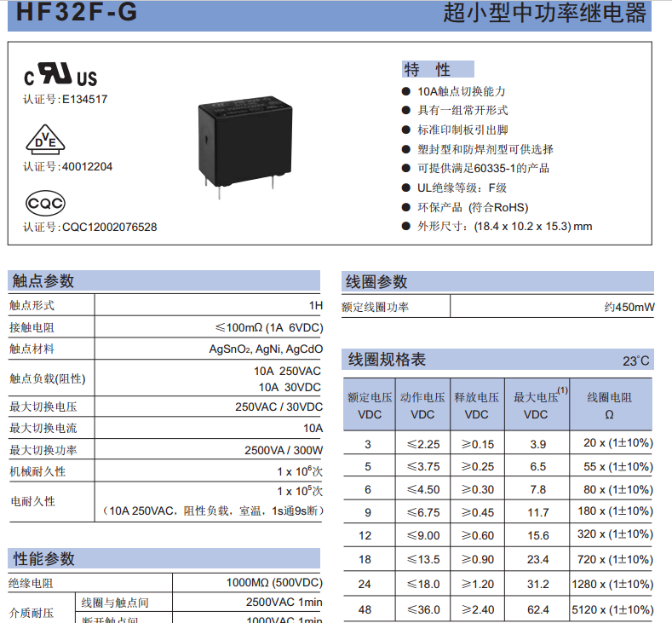Select the 机械耐久性 row label

37,471
